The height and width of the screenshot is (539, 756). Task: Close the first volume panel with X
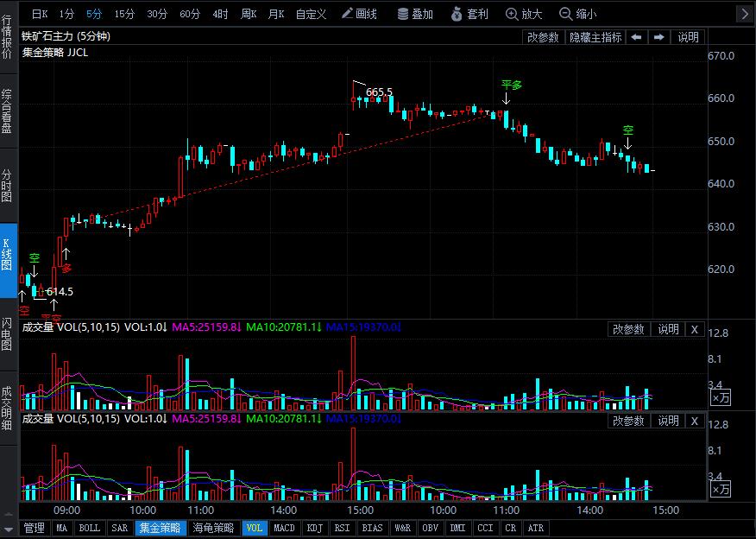[694, 329]
